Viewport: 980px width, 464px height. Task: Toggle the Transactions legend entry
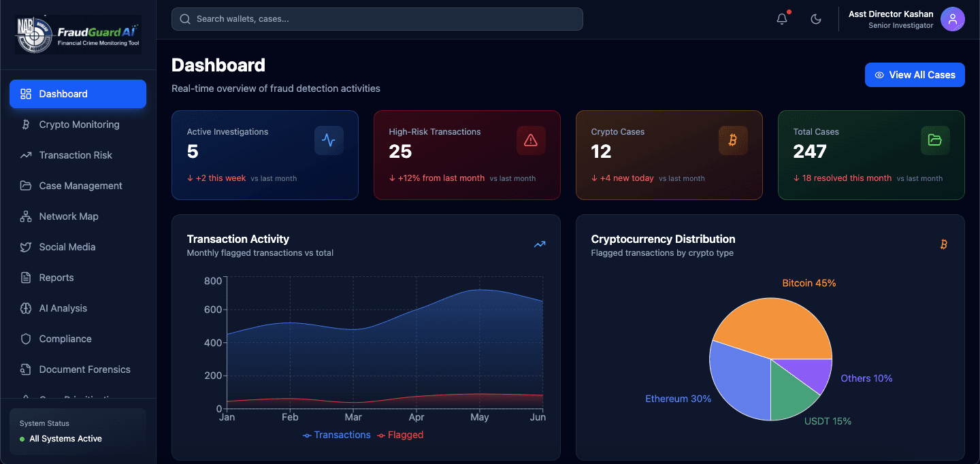tap(337, 435)
